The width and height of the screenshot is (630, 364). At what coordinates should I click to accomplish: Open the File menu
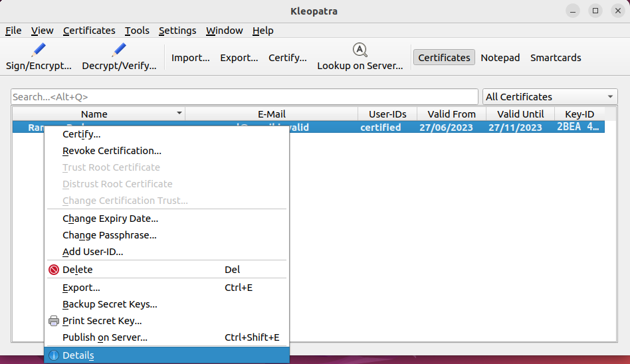pyautogui.click(x=13, y=31)
